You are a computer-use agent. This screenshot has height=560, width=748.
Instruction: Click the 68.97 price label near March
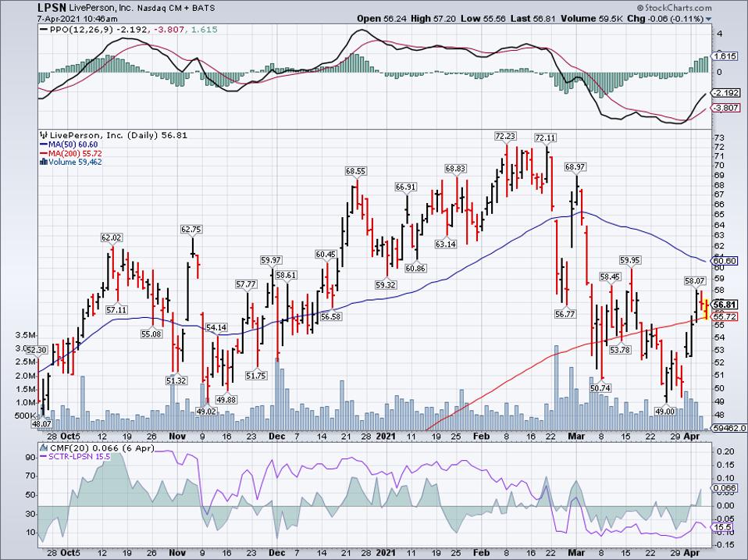tap(575, 167)
